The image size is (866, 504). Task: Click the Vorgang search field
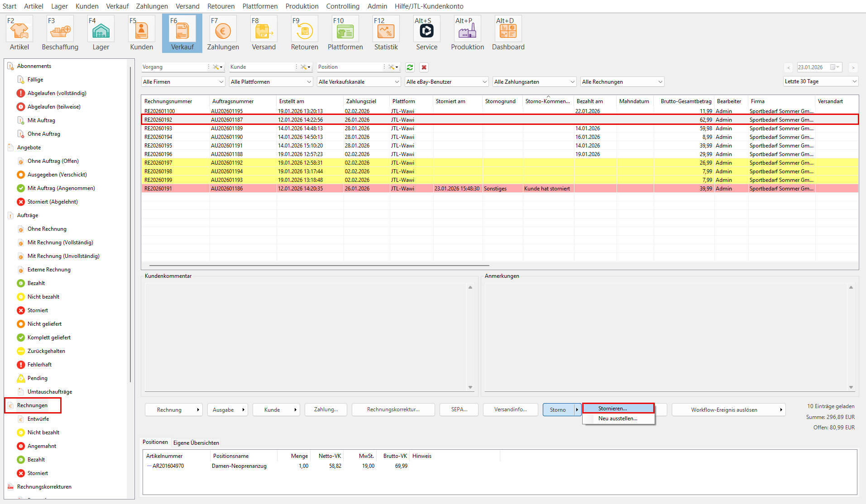174,67
